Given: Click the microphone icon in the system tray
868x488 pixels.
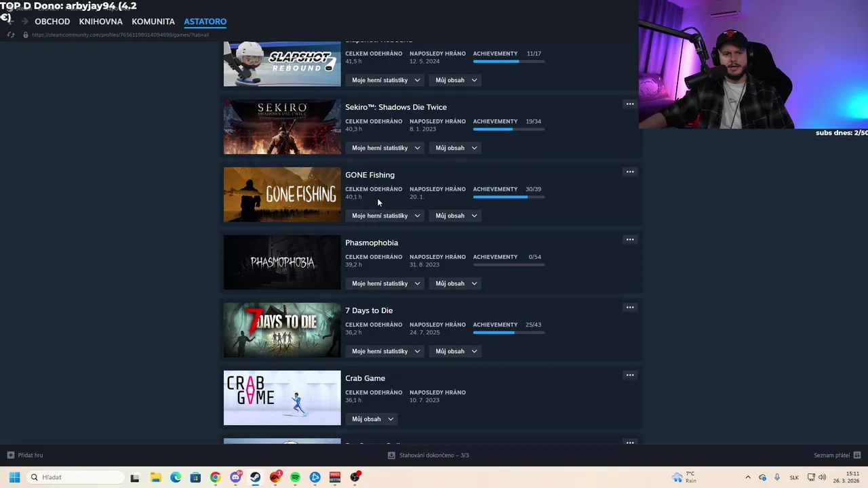Looking at the screenshot, I should (777, 477).
